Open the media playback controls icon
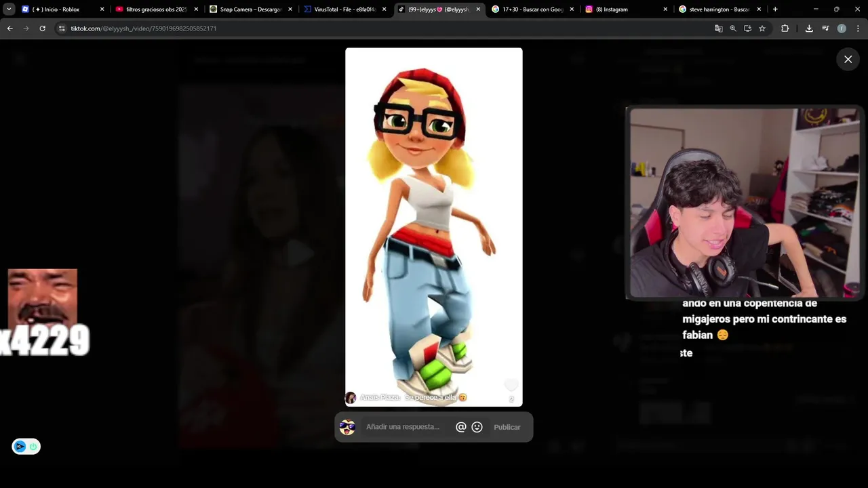Image resolution: width=868 pixels, height=488 pixels. [825, 28]
